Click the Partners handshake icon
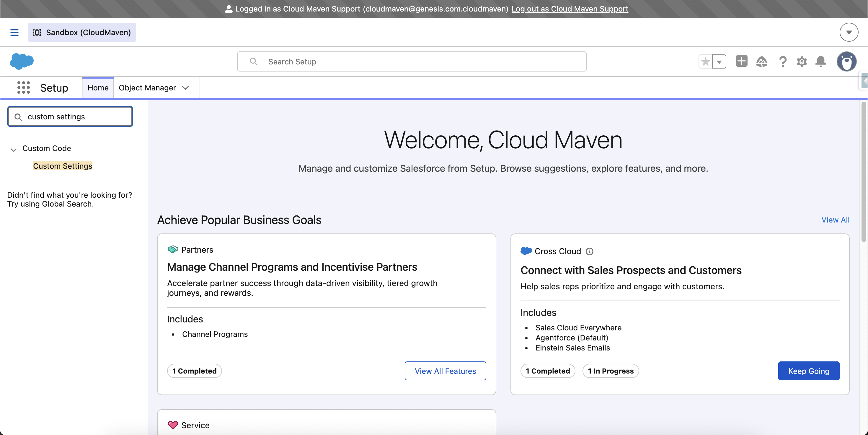This screenshot has height=435, width=868. click(172, 249)
